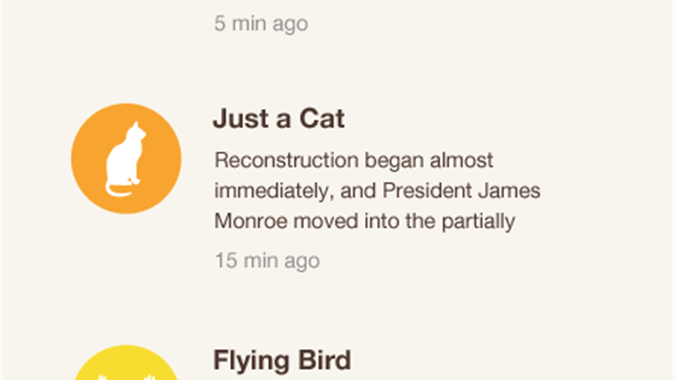The width and height of the screenshot is (675, 380).
Task: Click the 5 min ago timestamp
Action: coord(261,23)
